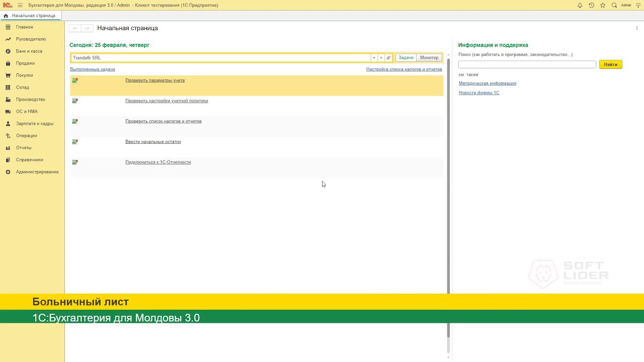Open Подключиться к 1С-Отчетности task
The height and width of the screenshot is (362, 644).
158,162
